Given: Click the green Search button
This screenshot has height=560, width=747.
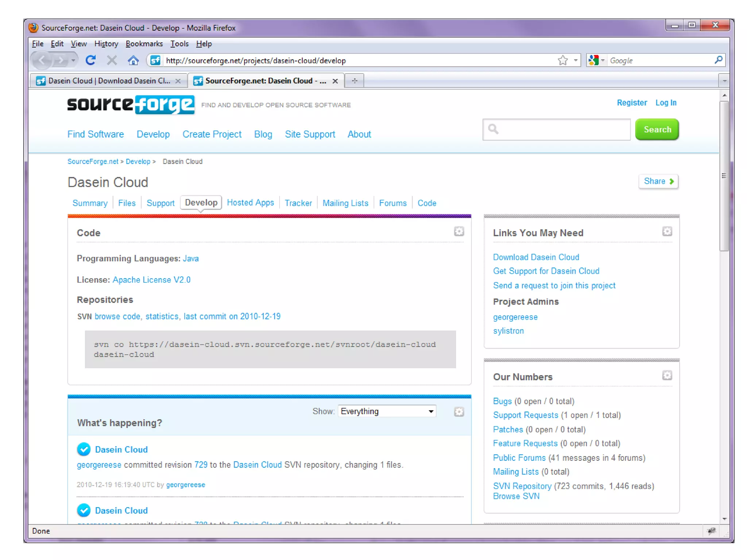Looking at the screenshot, I should click(x=657, y=129).
